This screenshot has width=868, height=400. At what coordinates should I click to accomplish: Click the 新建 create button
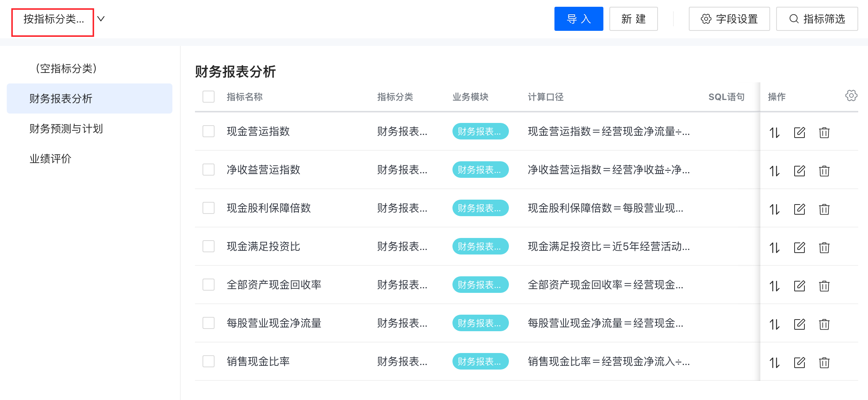[x=633, y=19]
